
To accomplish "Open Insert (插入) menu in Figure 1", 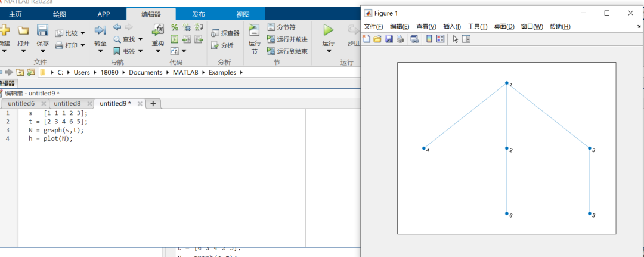I will 452,27.
